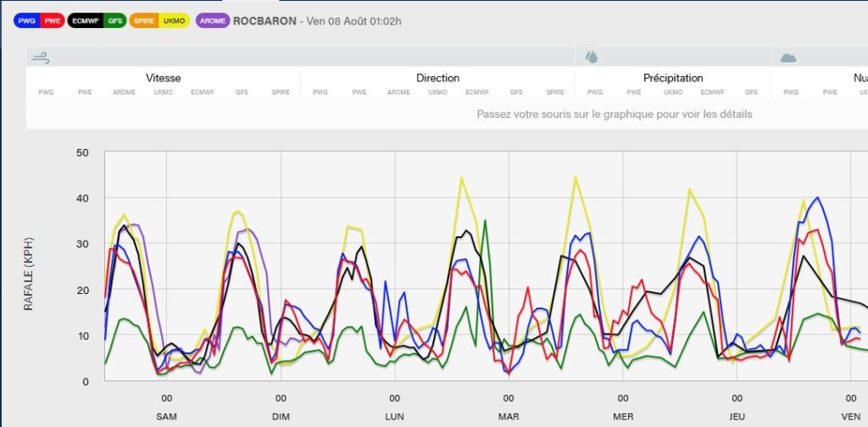Click the RAFALE (KPH) axis label
This screenshot has height=427, width=868.
point(28,268)
